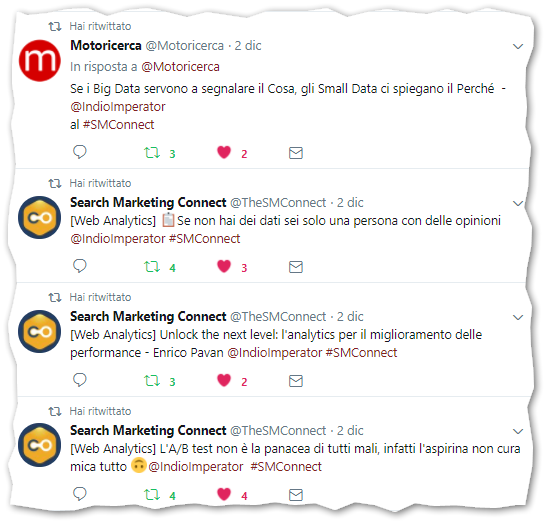This screenshot has height=524, width=546.
Task: Share A/B test tweet via envelope icon
Action: pos(296,495)
